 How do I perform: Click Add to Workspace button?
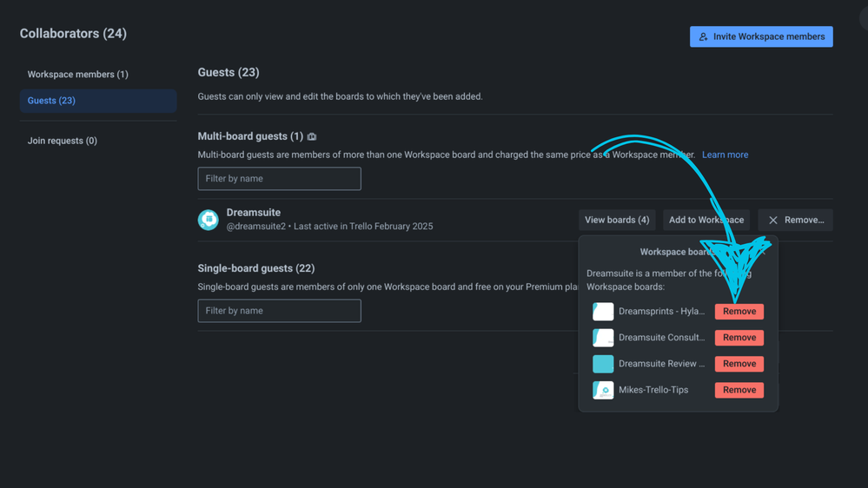pyautogui.click(x=706, y=221)
